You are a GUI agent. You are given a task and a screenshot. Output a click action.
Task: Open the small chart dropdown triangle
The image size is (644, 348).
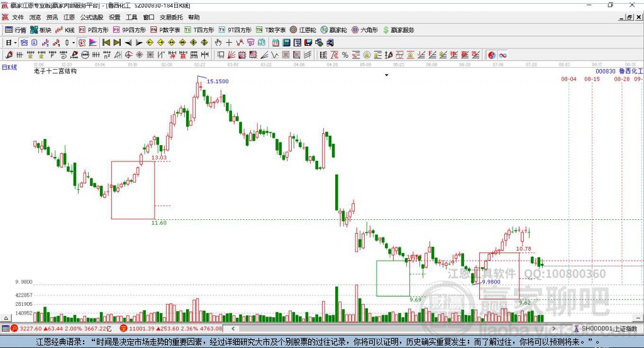(387, 75)
